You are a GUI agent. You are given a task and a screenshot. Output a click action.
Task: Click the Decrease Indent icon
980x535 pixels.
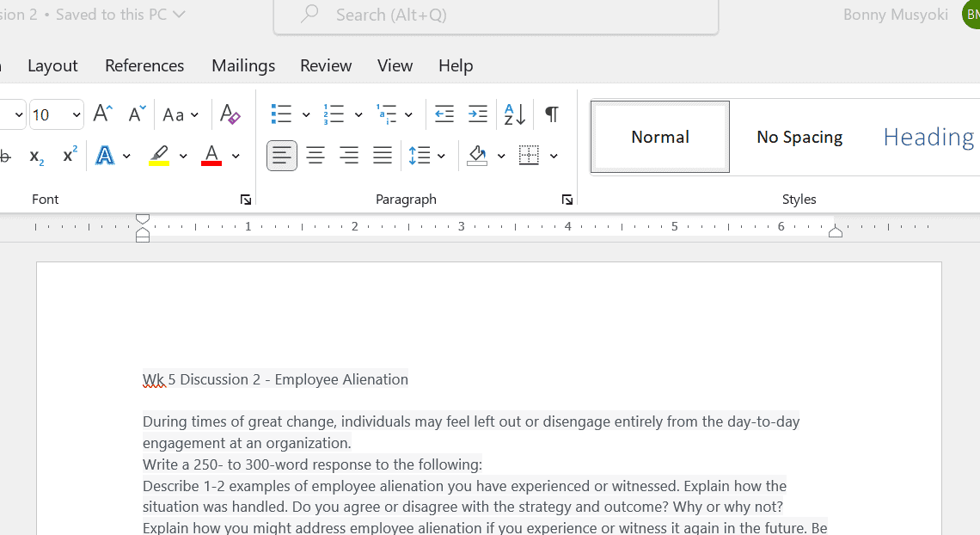444,114
